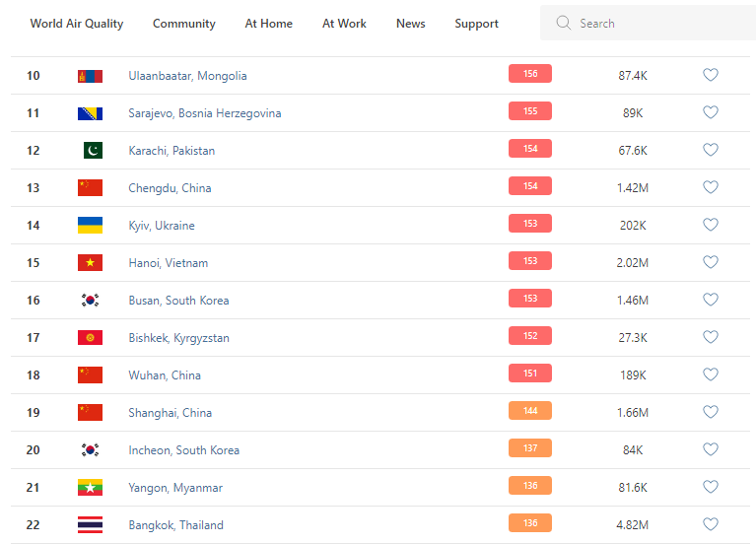The width and height of the screenshot is (756, 544).
Task: Click the Thailand flag beside Bangkok
Action: pyautogui.click(x=90, y=525)
